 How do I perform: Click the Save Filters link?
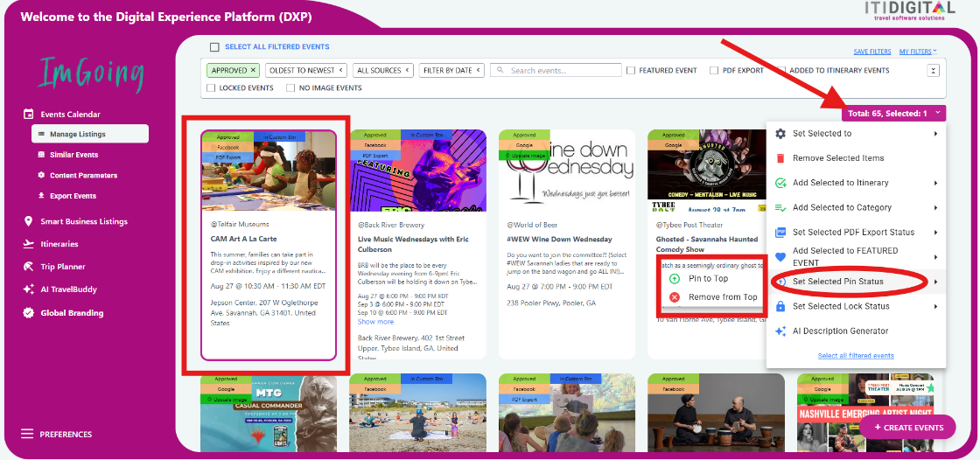click(872, 52)
